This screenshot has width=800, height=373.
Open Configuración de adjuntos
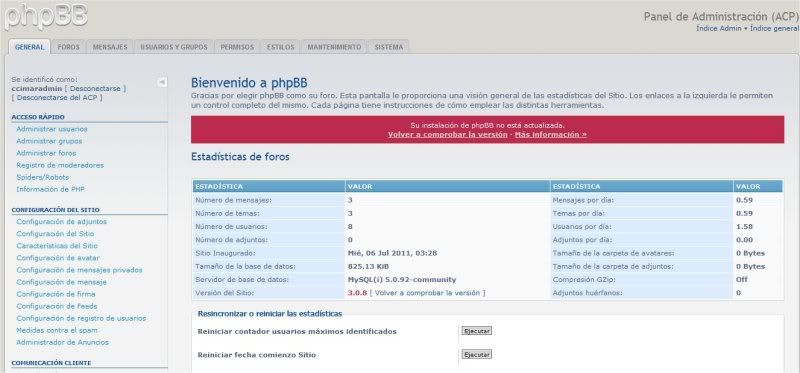tap(61, 222)
